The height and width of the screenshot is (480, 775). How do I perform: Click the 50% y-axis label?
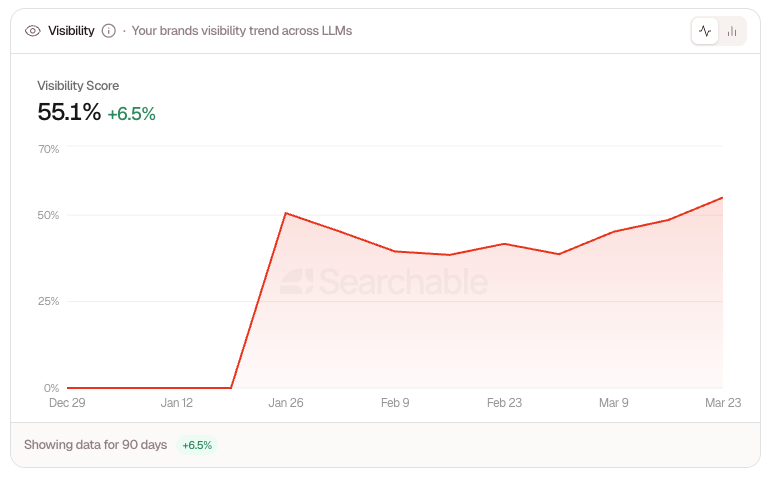coord(48,215)
